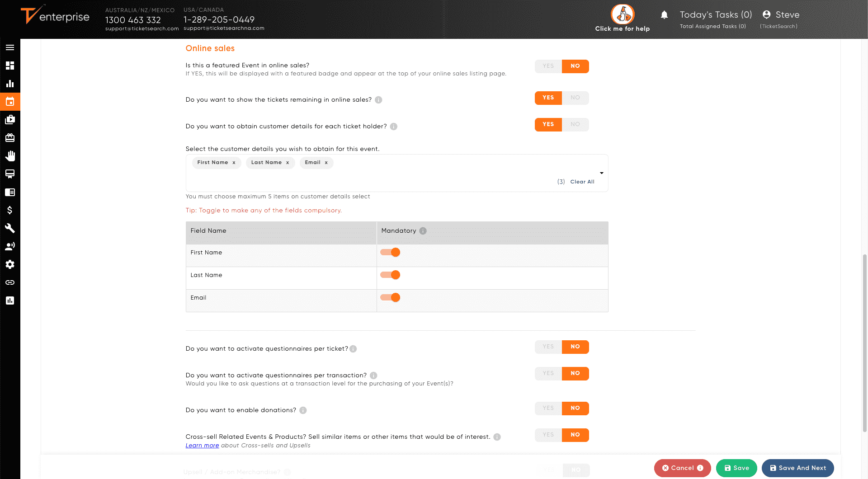Screen dimensions: 868x479
Task: Expand the customer details dropdown arrow
Action: pos(602,173)
